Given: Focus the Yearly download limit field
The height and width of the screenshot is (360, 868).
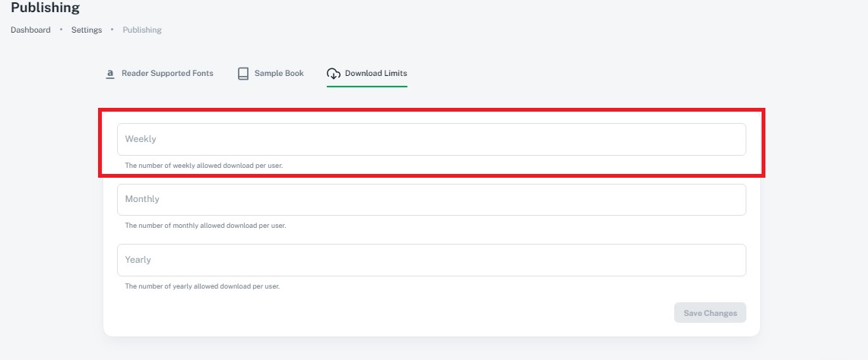Looking at the screenshot, I should (x=431, y=260).
